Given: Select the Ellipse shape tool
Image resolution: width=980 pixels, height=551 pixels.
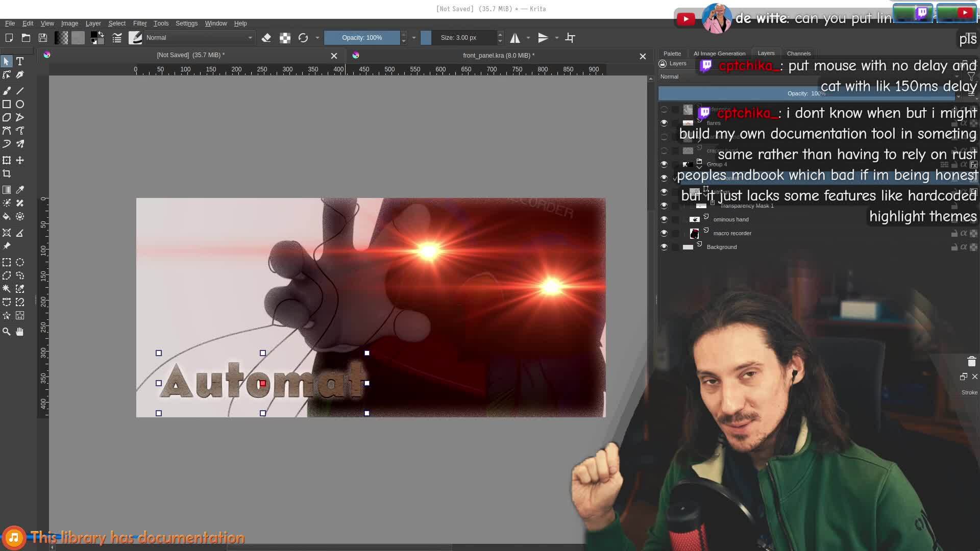Looking at the screenshot, I should tap(20, 104).
